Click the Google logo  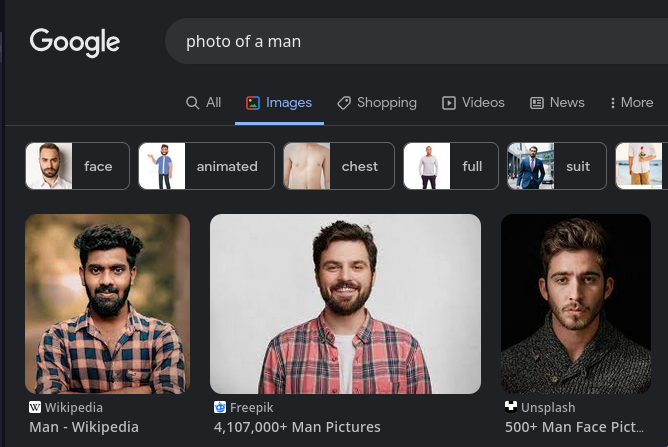click(x=75, y=42)
